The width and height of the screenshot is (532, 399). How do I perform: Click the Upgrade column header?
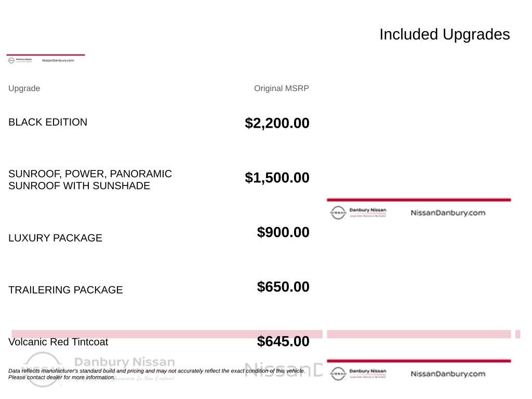[x=24, y=88]
